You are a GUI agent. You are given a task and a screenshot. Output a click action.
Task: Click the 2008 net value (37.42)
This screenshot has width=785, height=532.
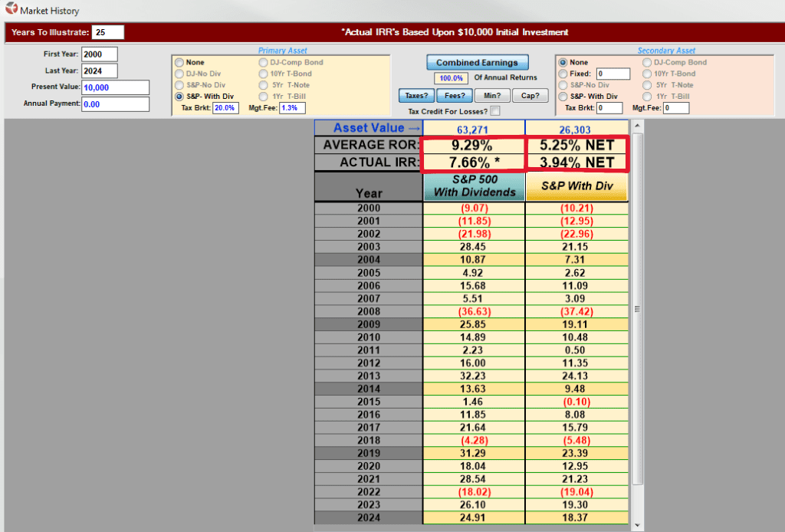coord(576,311)
